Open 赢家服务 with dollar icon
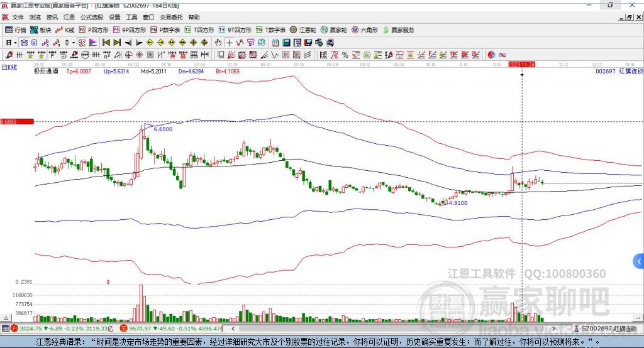644x348 pixels. [x=398, y=30]
